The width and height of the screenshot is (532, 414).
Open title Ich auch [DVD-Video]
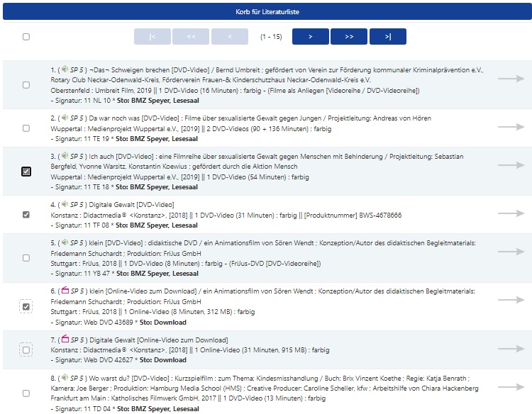click(121, 156)
